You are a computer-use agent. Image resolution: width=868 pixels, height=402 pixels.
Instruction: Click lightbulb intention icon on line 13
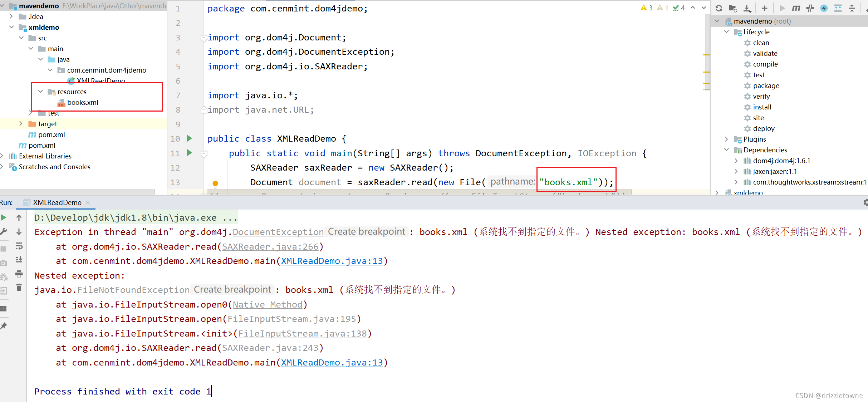click(215, 184)
